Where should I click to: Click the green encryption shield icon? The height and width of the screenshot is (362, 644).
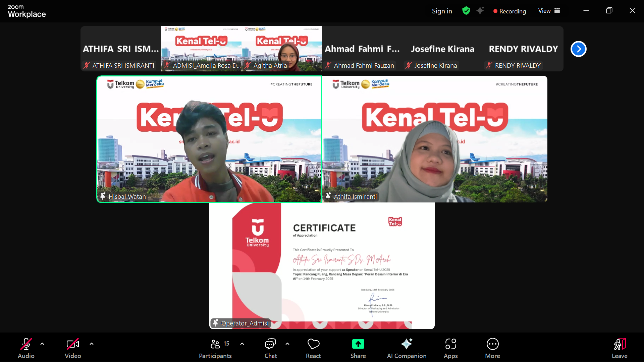point(466,11)
